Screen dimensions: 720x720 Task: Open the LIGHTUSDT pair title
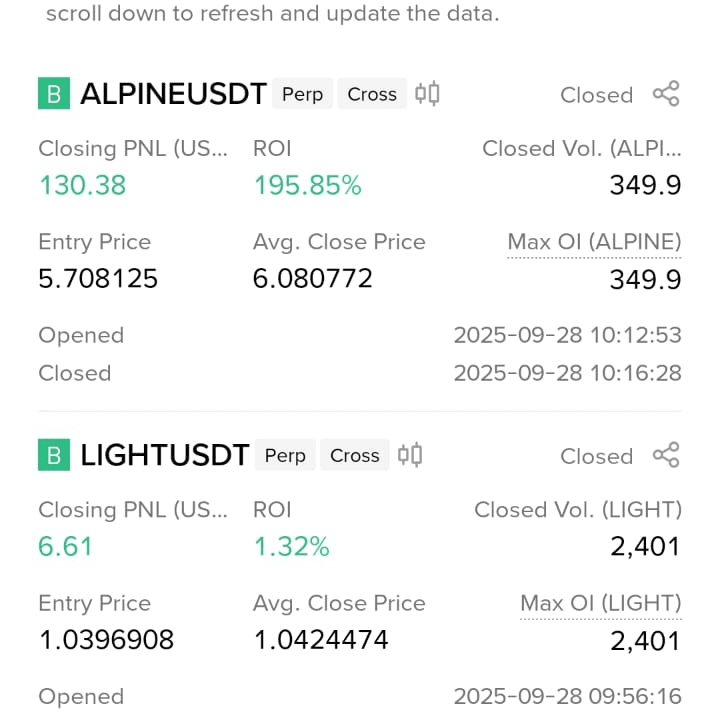(165, 455)
